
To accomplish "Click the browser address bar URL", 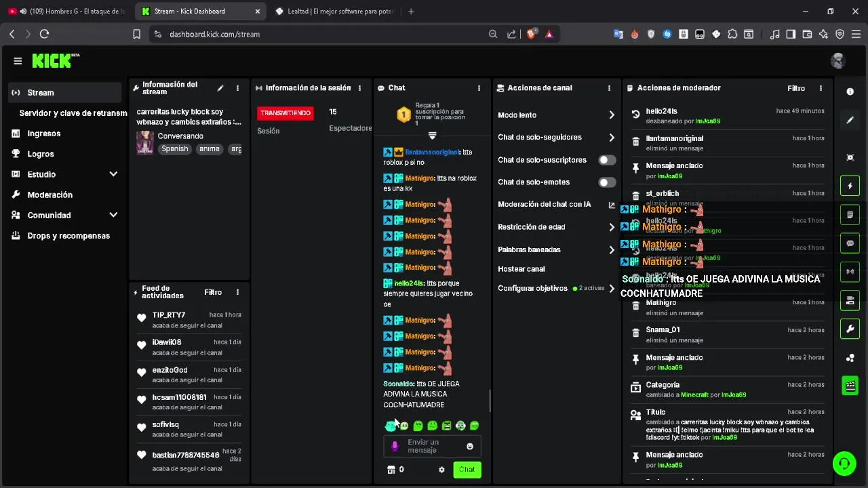I will 215,34.
